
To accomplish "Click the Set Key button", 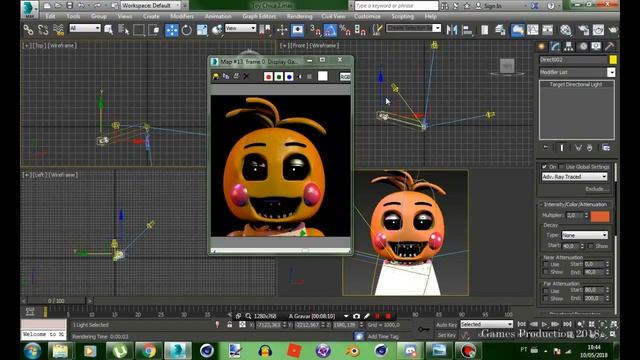I will pyautogui.click(x=446, y=335).
